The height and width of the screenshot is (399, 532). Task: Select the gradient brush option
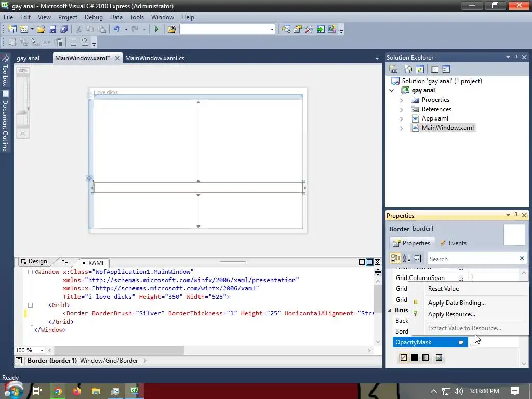tap(425, 357)
